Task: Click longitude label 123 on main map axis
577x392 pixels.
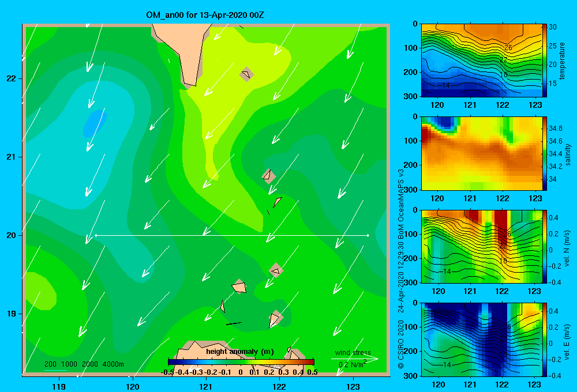Action: click(353, 386)
